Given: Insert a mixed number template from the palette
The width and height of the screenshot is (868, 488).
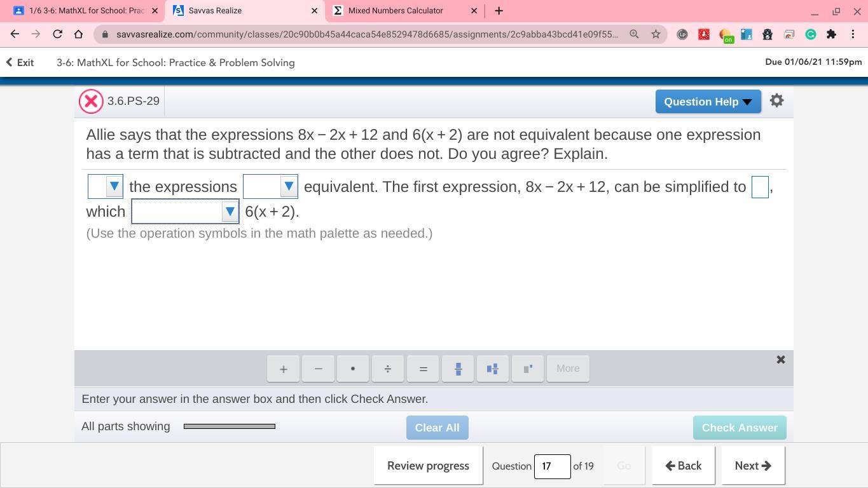Looking at the screenshot, I should (493, 369).
